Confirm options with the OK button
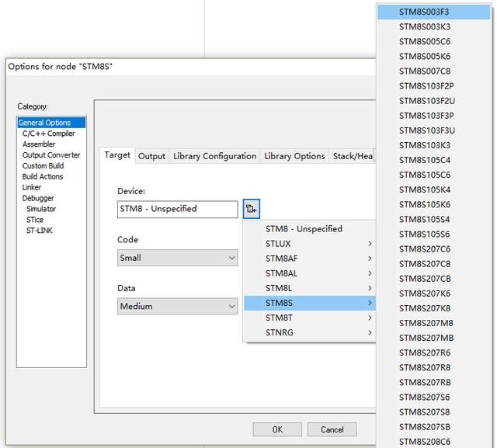This screenshot has width=497, height=448. click(277, 429)
